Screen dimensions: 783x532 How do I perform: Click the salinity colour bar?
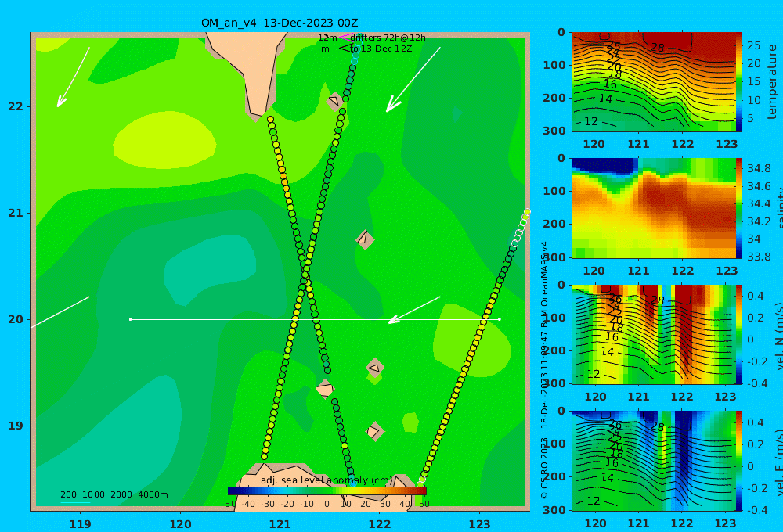point(739,209)
